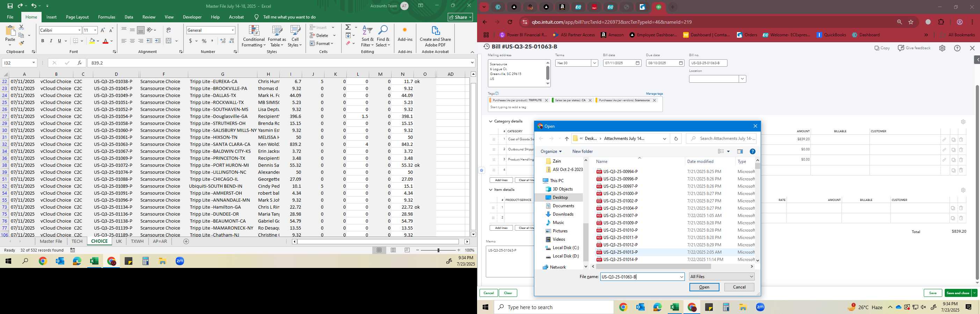Open Find & Select in Excel
This screenshot has height=314, width=980.
click(383, 37)
